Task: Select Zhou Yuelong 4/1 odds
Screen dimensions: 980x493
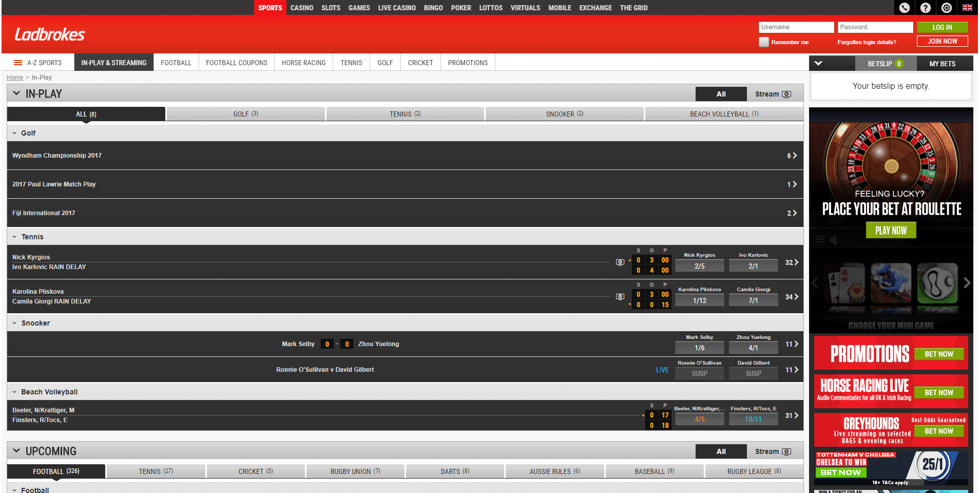Action: click(753, 348)
